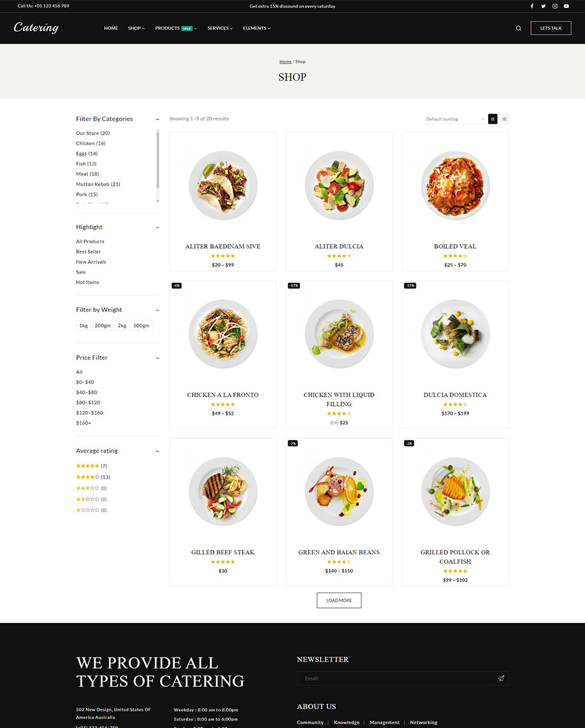Open the Default sorting dropdown
585x728 pixels.
tap(455, 119)
